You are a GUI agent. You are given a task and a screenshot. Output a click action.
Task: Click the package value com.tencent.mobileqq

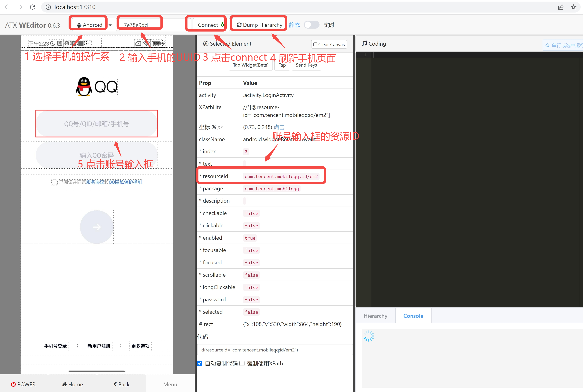272,189
